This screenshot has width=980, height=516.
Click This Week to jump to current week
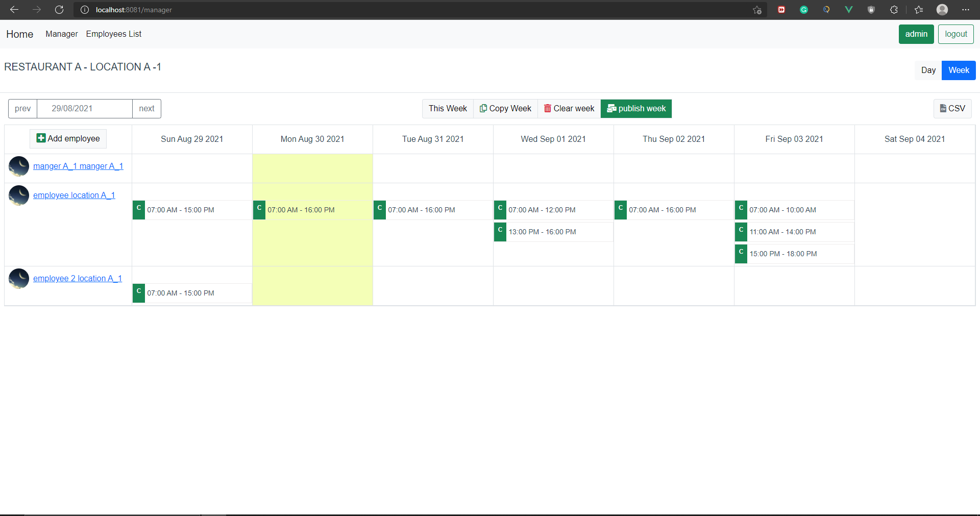tap(448, 108)
